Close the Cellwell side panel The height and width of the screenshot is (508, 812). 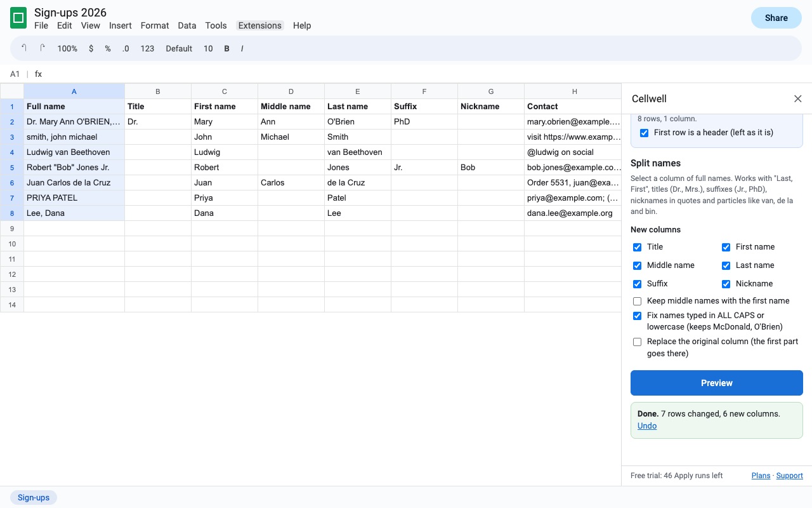(x=798, y=98)
